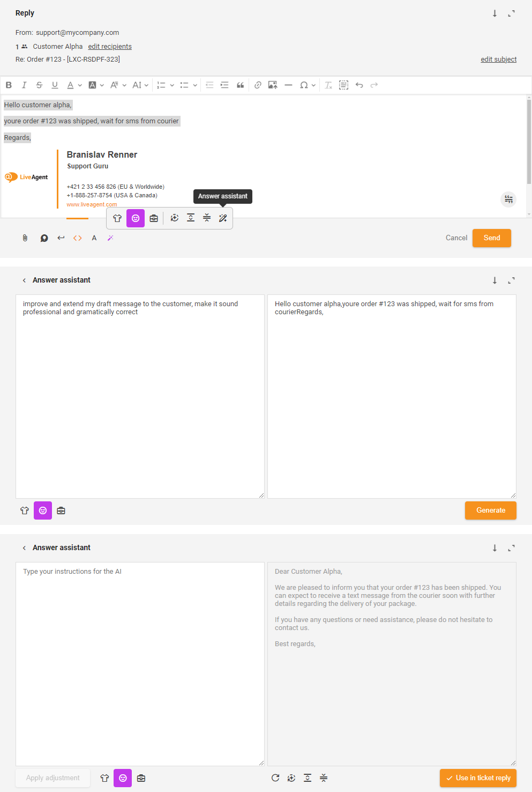The width and height of the screenshot is (532, 792).
Task: Click the orange code brackets icon below editor
Action: pos(78,238)
